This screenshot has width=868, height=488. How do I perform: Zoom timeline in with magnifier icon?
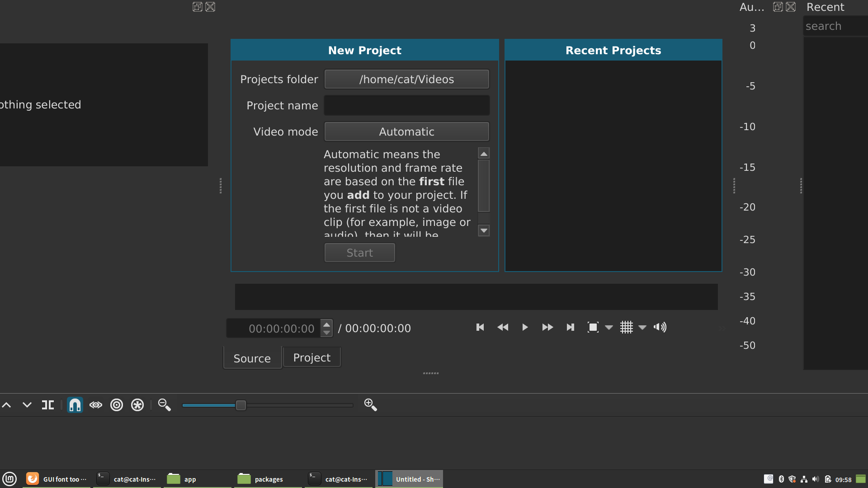pos(370,404)
